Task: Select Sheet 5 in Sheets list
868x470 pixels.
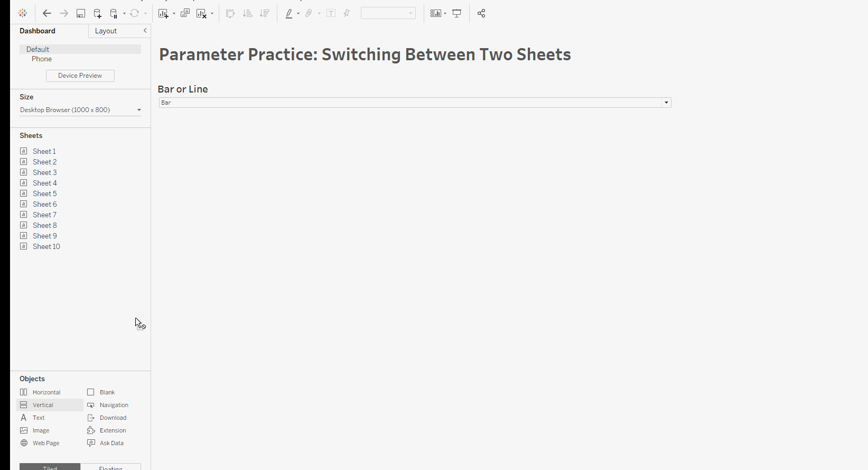Action: 44,193
